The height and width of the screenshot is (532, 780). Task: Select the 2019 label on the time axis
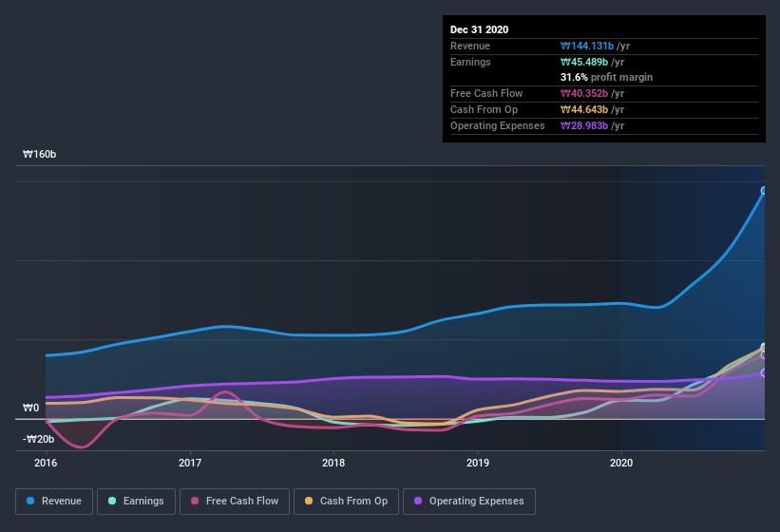(478, 463)
